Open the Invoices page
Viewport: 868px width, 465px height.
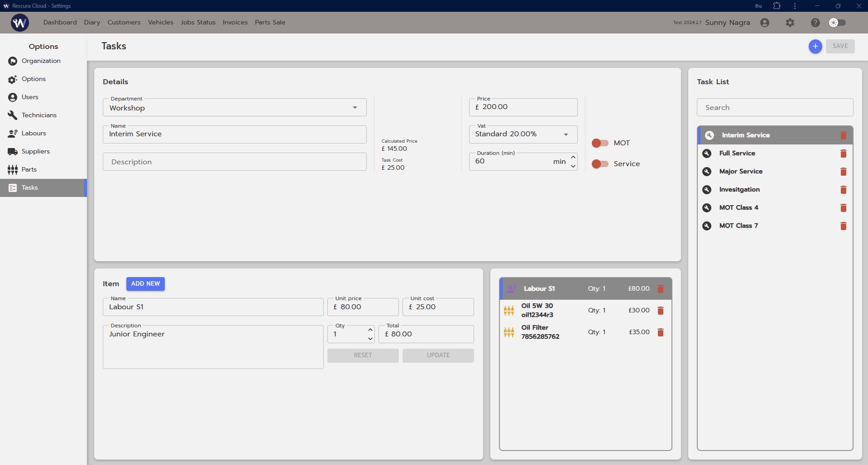click(235, 22)
